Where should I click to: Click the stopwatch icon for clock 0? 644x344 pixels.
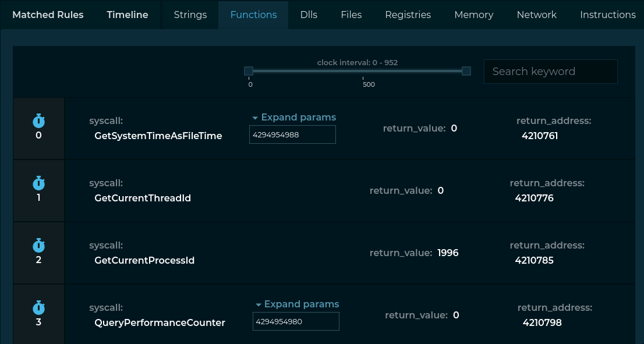pyautogui.click(x=38, y=121)
